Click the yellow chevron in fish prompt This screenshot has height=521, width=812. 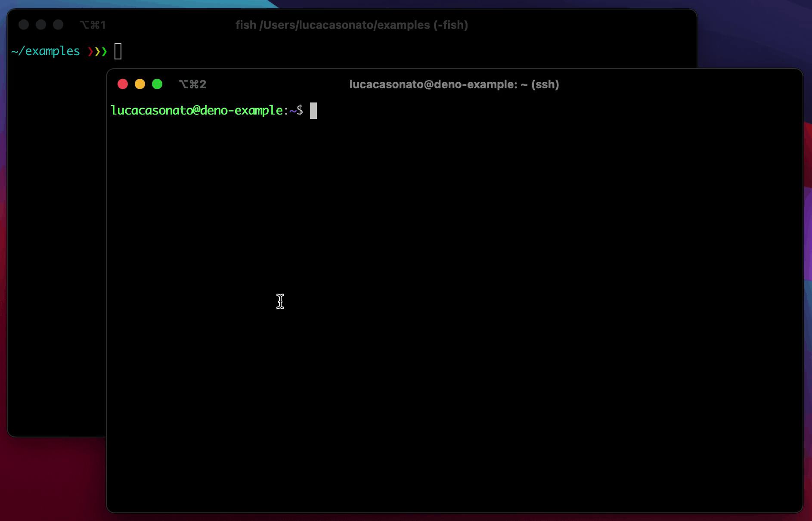97,52
